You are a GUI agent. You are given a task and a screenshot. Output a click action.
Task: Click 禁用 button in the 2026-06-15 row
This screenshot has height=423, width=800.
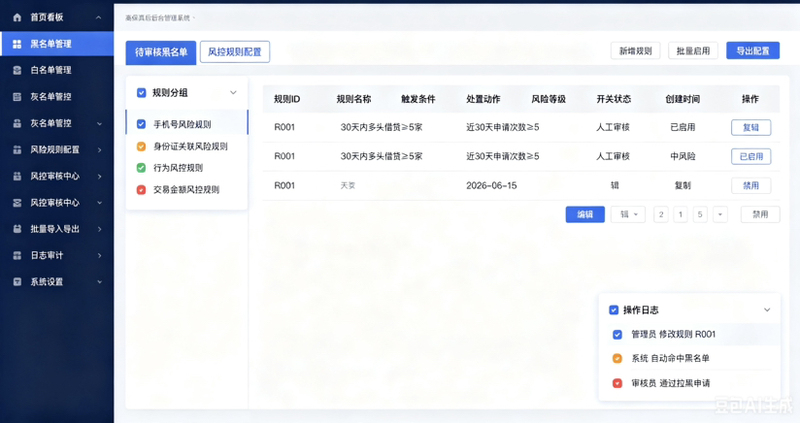(x=751, y=186)
